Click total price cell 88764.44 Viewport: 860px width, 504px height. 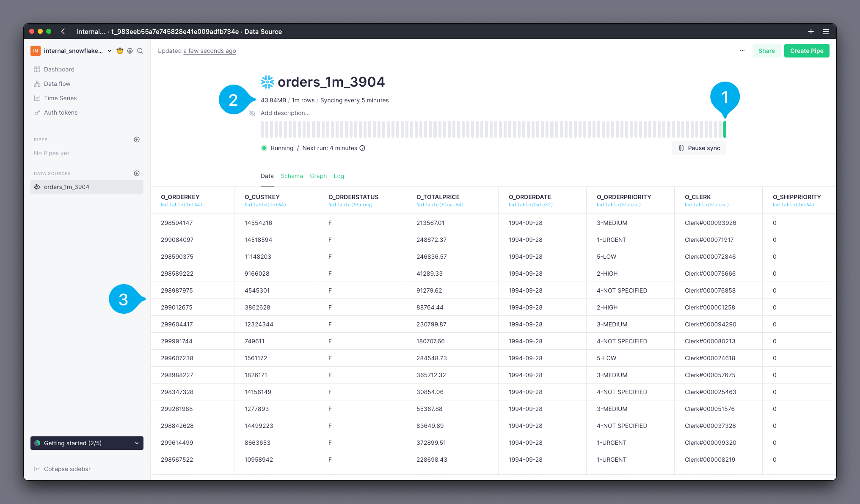(452, 307)
